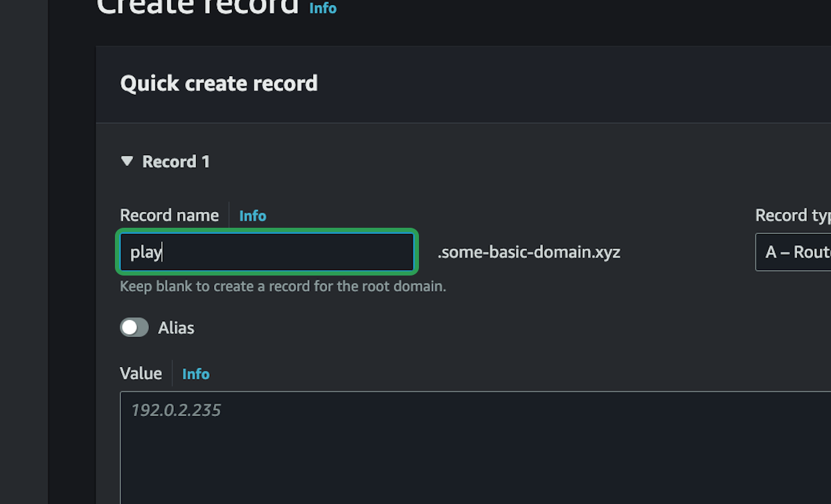
Task: Open Info link next to Value
Action: 195,374
